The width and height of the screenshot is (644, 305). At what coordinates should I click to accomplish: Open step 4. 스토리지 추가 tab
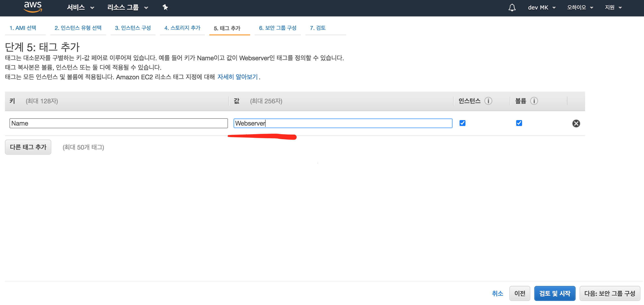(182, 28)
